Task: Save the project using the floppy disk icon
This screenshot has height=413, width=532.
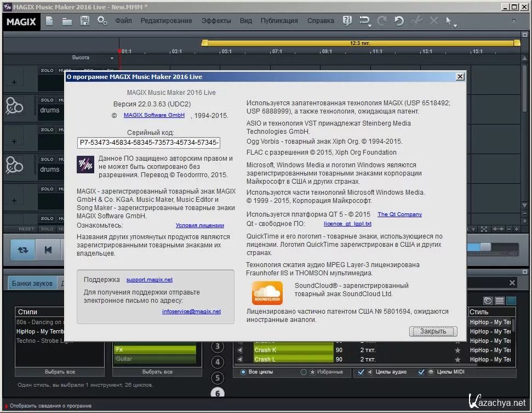Action: tap(84, 21)
